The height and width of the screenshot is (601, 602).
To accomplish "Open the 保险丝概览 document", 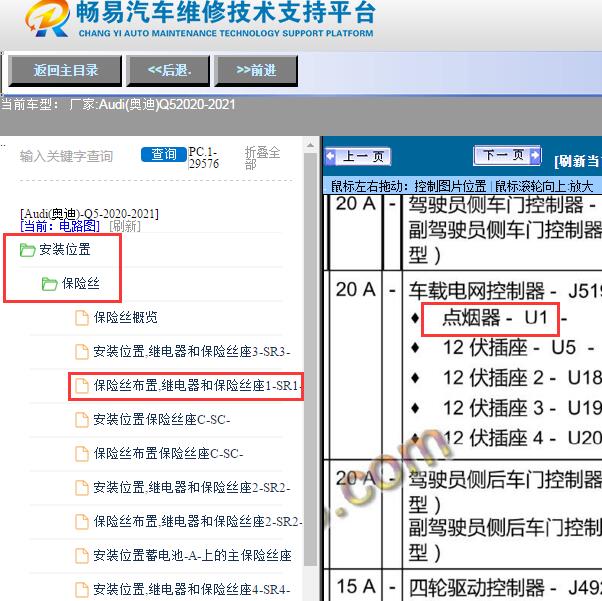I will tap(126, 318).
